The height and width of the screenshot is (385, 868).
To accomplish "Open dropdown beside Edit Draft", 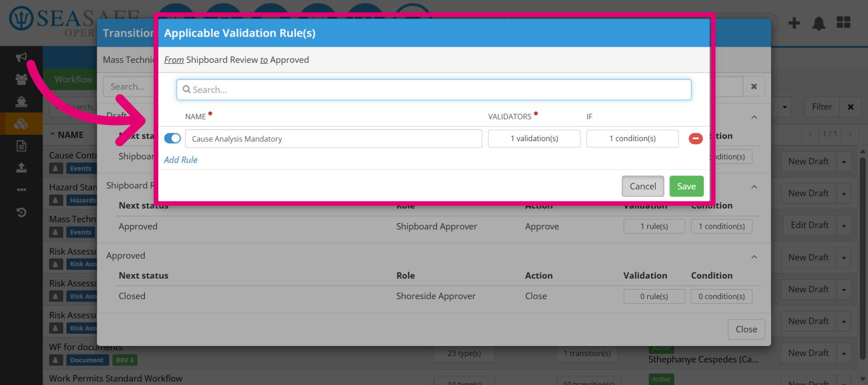I will click(844, 225).
